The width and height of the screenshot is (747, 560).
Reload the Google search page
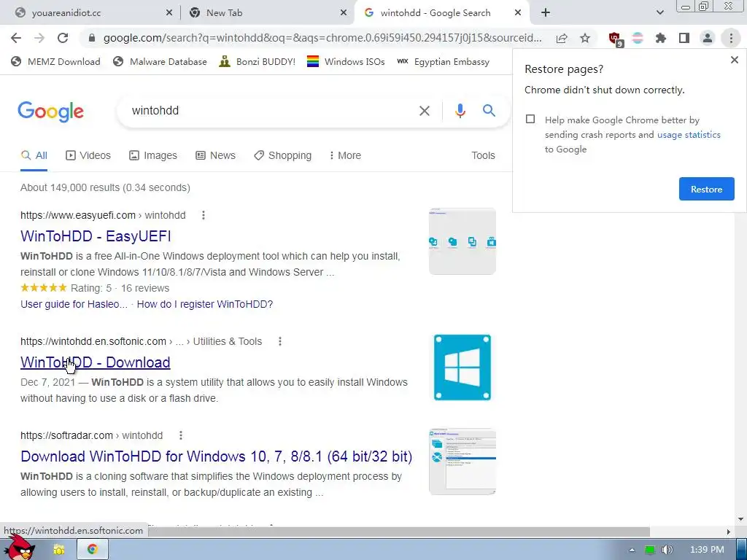(63, 38)
